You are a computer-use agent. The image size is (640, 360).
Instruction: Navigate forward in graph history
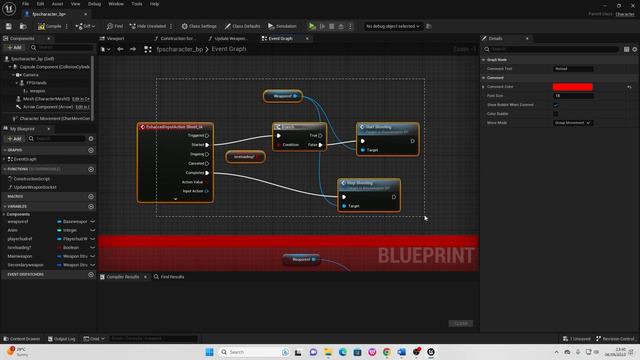[x=133, y=49]
